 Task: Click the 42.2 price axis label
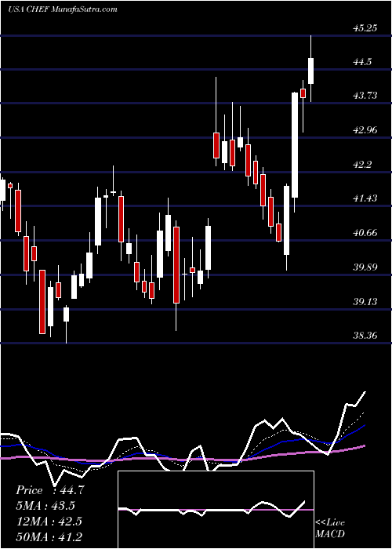363,165
